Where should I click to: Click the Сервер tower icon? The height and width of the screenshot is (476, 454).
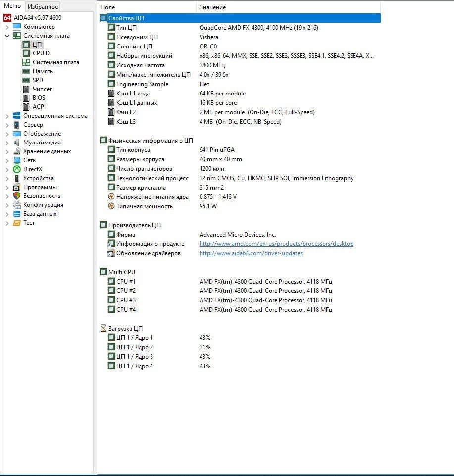point(17,125)
